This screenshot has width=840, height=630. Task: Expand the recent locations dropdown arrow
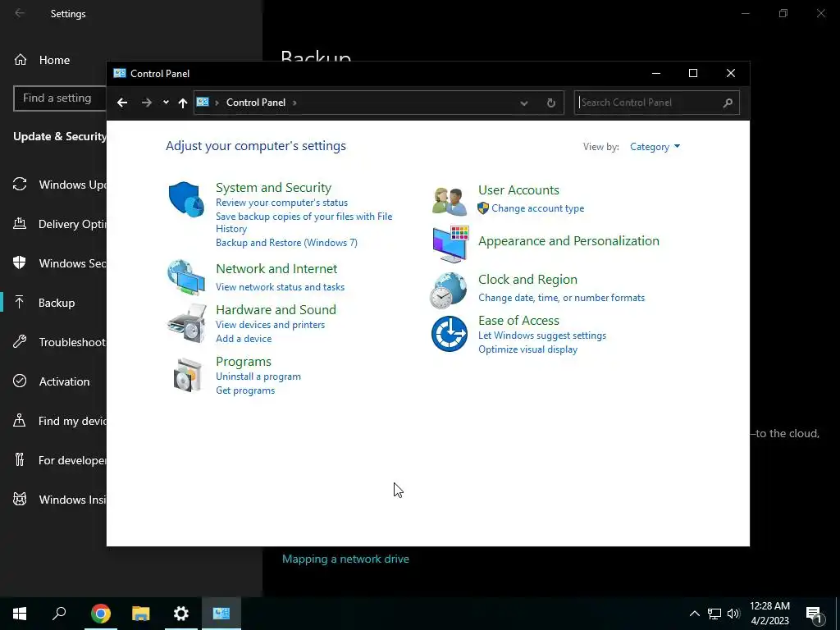pyautogui.click(x=166, y=103)
